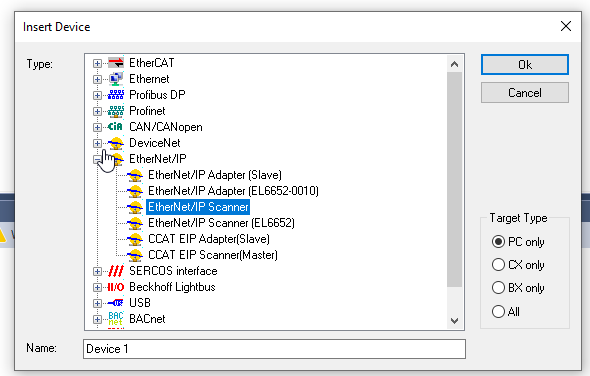
Task: Select the BACnet label
Action: (x=147, y=319)
